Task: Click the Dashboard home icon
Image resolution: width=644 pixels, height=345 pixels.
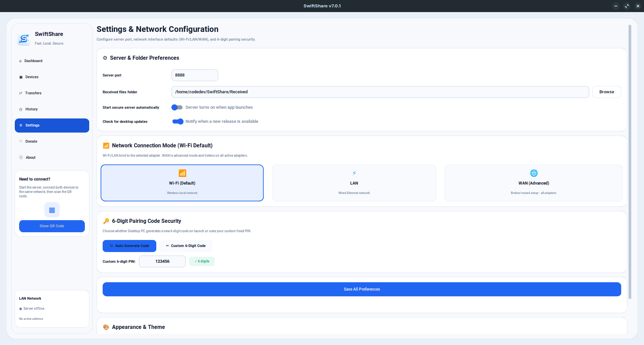Action: [x=20, y=61]
